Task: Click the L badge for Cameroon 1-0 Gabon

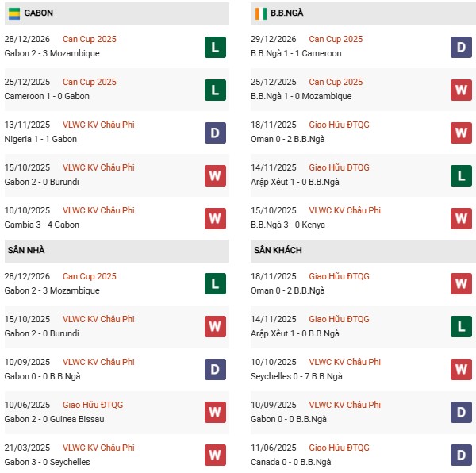Action: coord(215,90)
